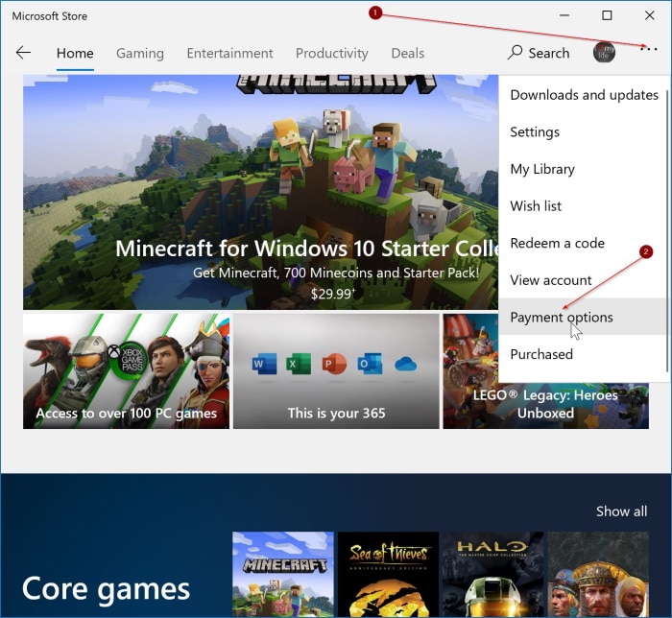
Task: Click the Xbox Game Pass logo badge
Action: 129,359
